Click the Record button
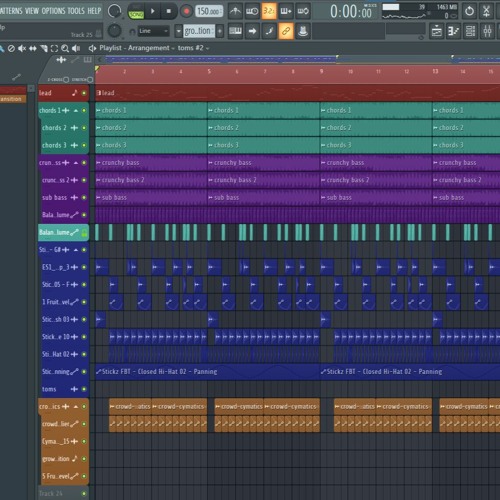 (186, 12)
